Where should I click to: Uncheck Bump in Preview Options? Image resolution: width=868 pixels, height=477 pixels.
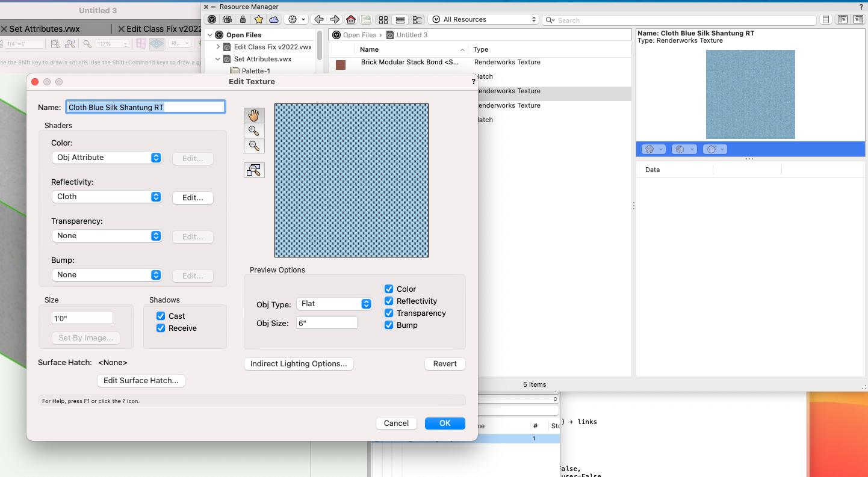tap(389, 325)
